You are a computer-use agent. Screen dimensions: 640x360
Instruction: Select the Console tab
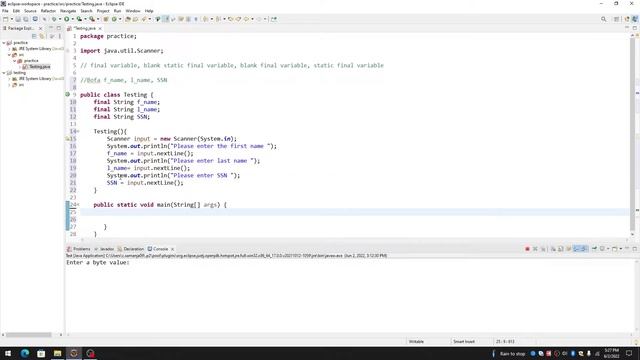click(158, 249)
